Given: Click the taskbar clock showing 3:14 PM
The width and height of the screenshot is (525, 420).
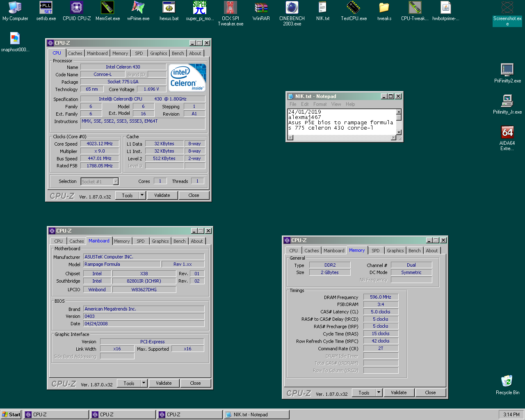Looking at the screenshot, I should (511, 414).
